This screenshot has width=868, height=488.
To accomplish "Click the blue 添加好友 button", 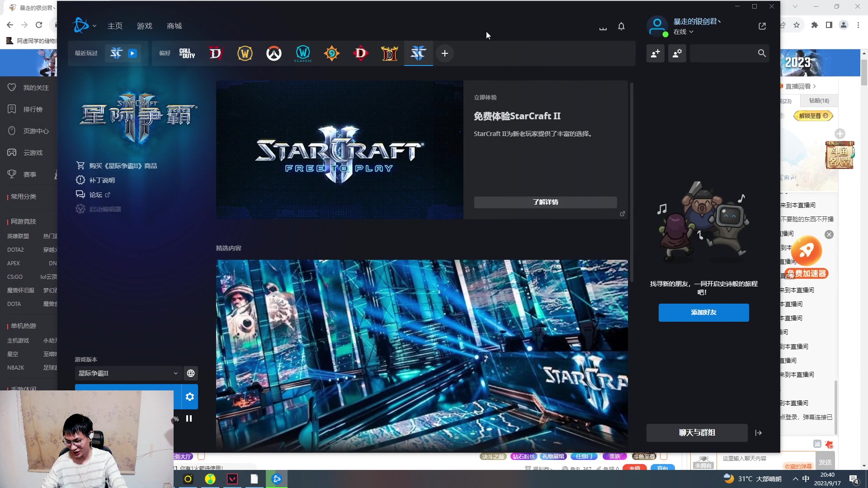I will pyautogui.click(x=703, y=312).
